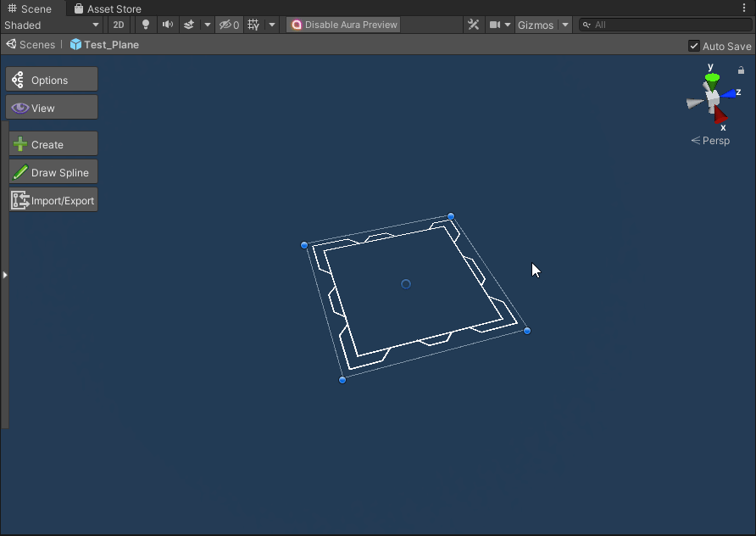Viewport: 756px width, 536px height.
Task: Select the Test_Plane prefab breadcrumb
Action: click(104, 45)
